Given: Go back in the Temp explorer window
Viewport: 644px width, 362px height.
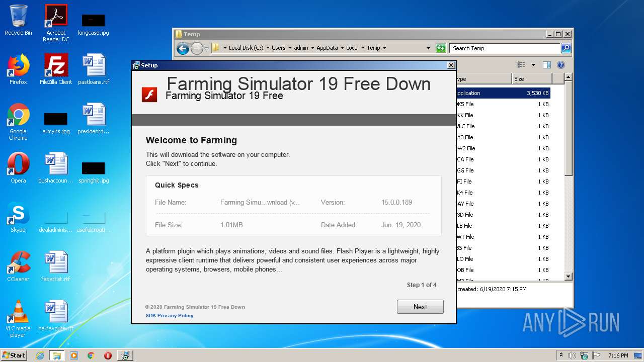Looking at the screenshot, I should (183, 48).
